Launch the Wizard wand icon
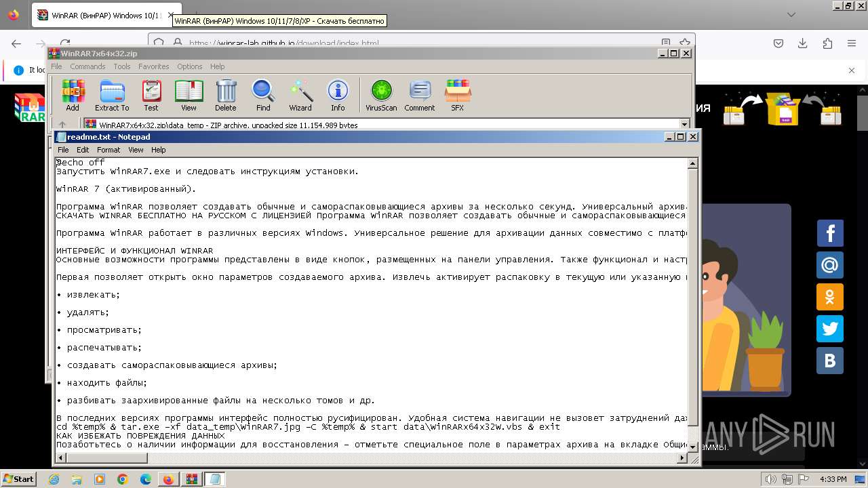The height and width of the screenshot is (488, 868). click(x=300, y=96)
